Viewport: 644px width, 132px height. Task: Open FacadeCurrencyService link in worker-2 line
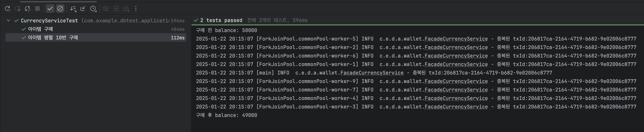point(456,47)
